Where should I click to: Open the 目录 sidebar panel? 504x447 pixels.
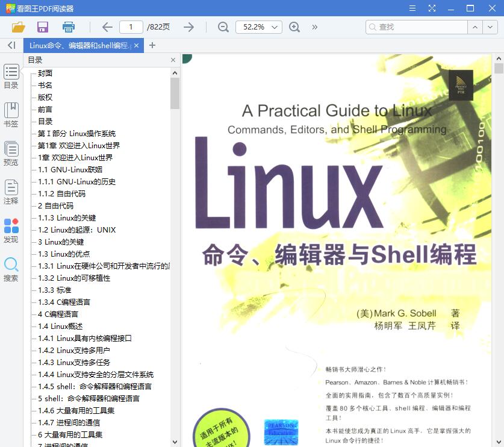click(x=11, y=77)
